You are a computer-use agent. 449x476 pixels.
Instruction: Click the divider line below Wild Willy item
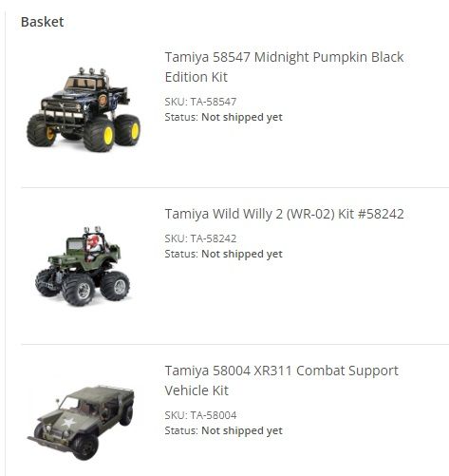(x=234, y=344)
